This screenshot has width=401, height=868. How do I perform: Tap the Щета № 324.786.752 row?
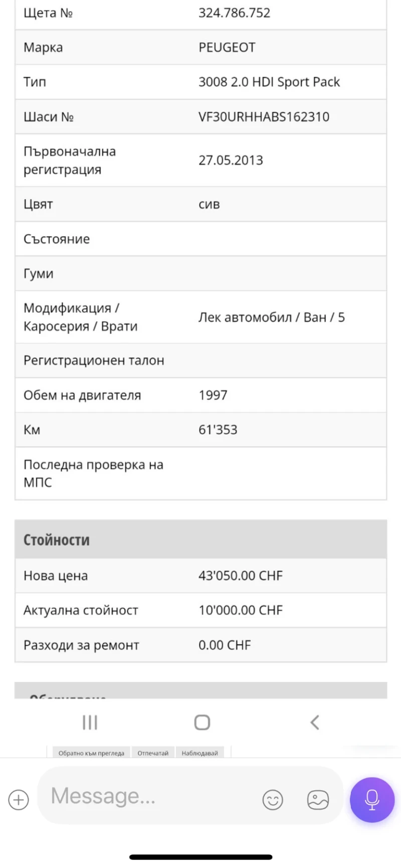[200, 13]
